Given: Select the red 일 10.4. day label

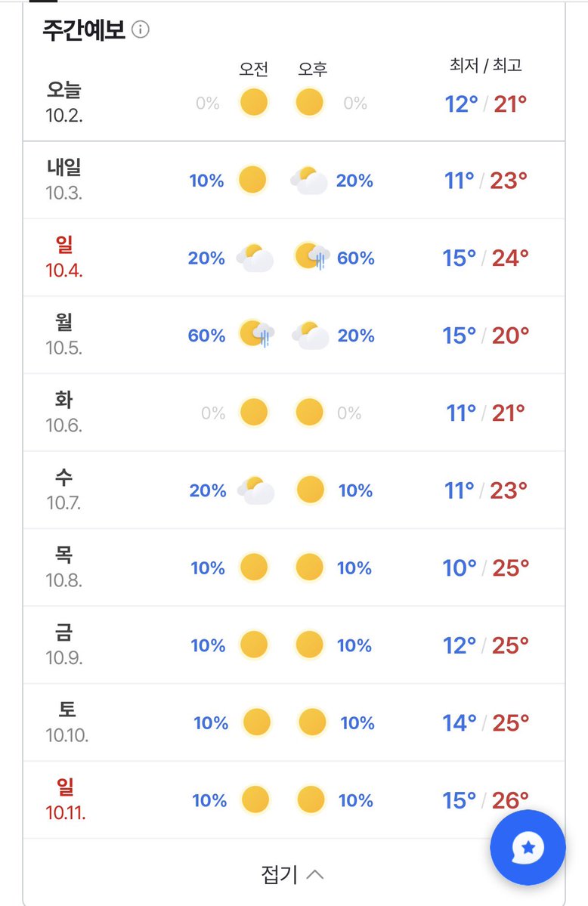Looking at the screenshot, I should tap(64, 257).
